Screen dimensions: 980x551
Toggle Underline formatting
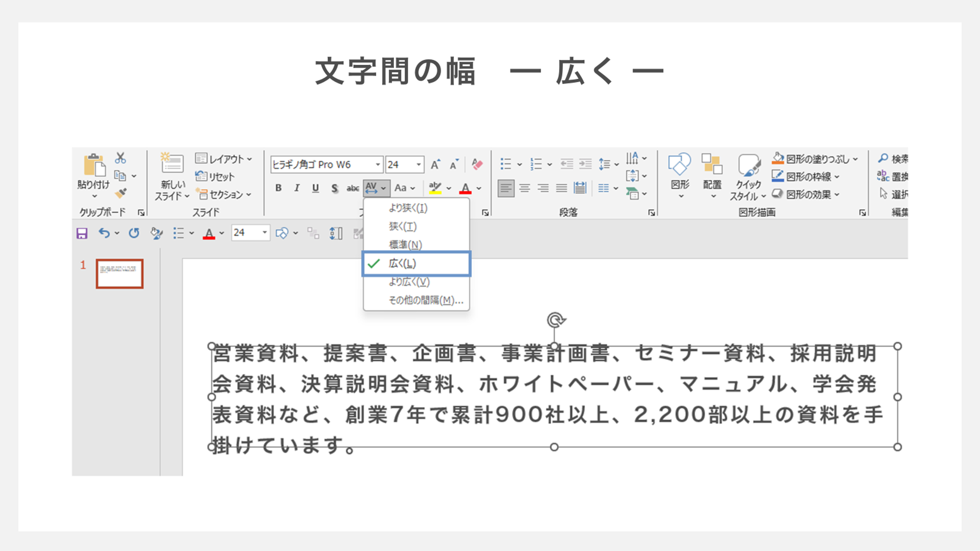[315, 188]
